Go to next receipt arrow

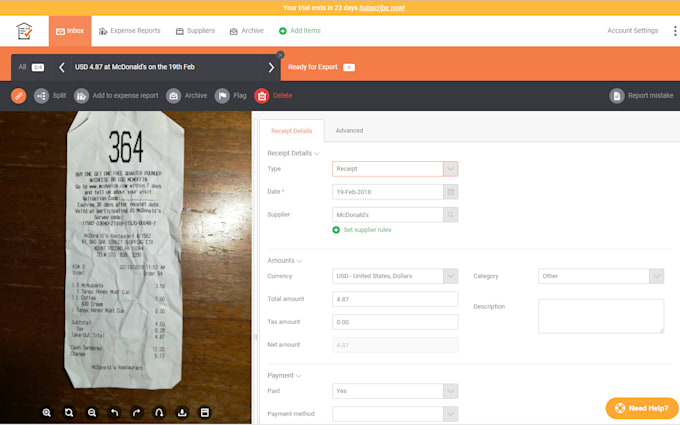click(271, 67)
